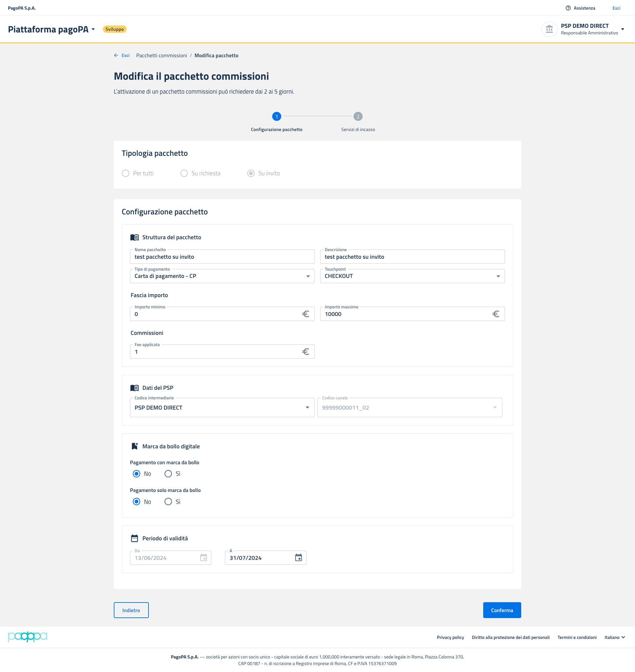Open the Italiano language selector
Image resolution: width=635 pixels, height=672 pixels.
pyautogui.click(x=614, y=637)
